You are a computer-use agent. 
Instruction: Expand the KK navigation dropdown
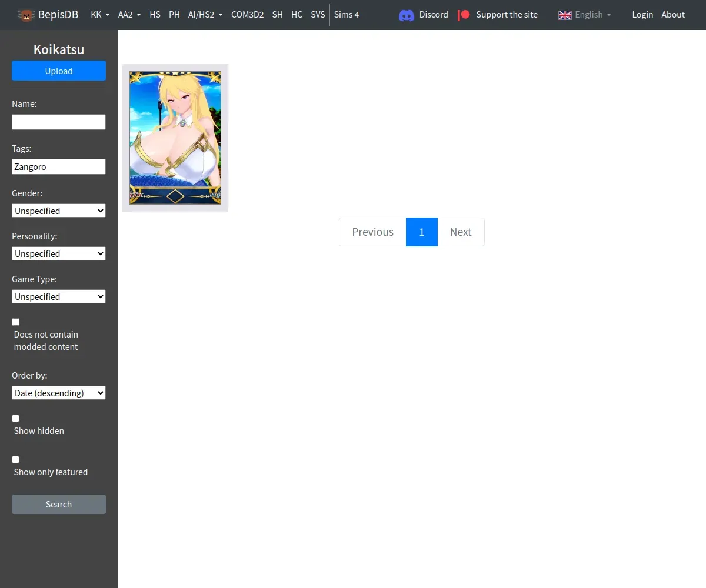point(100,15)
